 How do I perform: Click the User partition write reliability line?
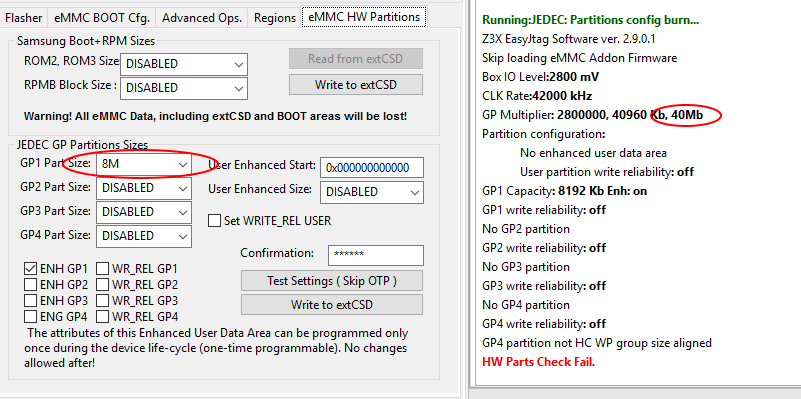pos(607,172)
